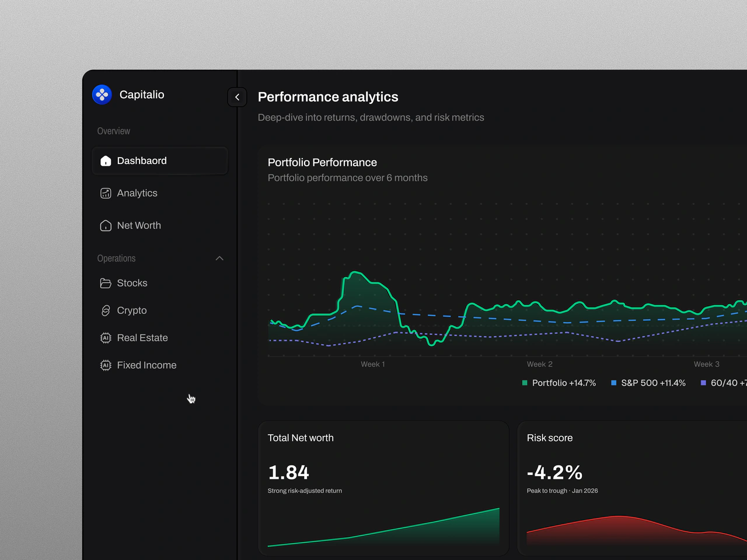Click the Overview section label
The height and width of the screenshot is (560, 747).
[114, 131]
